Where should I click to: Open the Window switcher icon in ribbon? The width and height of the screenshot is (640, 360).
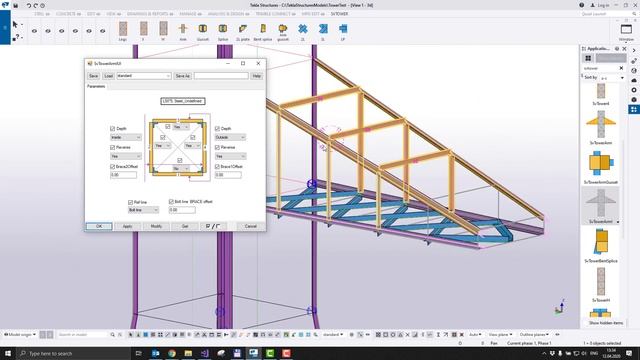pyautogui.click(x=626, y=29)
